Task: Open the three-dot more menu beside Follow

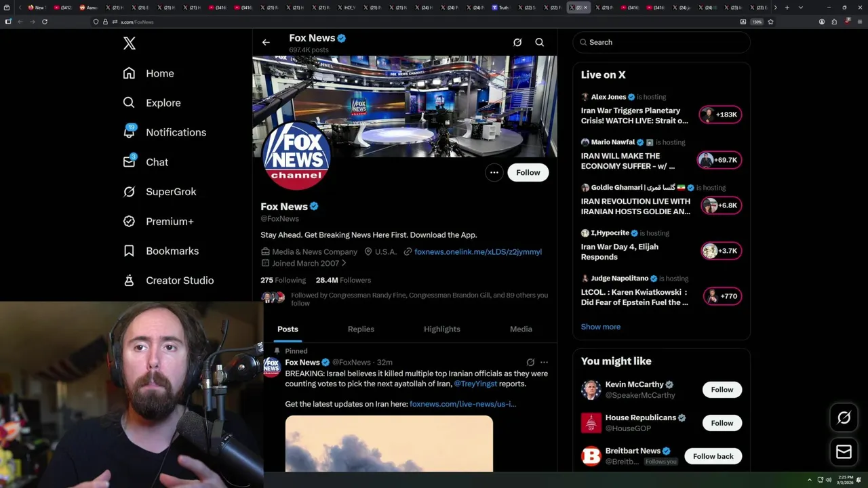Action: click(494, 172)
